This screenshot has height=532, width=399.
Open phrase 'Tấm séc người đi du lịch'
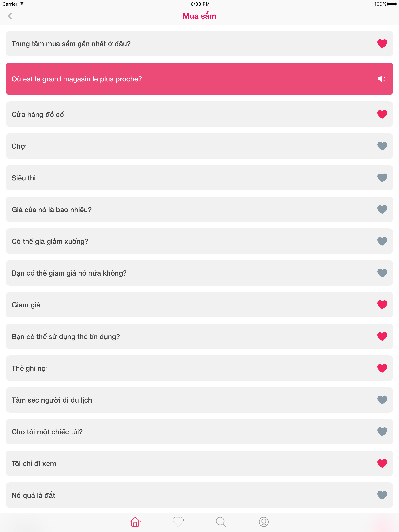199,400
